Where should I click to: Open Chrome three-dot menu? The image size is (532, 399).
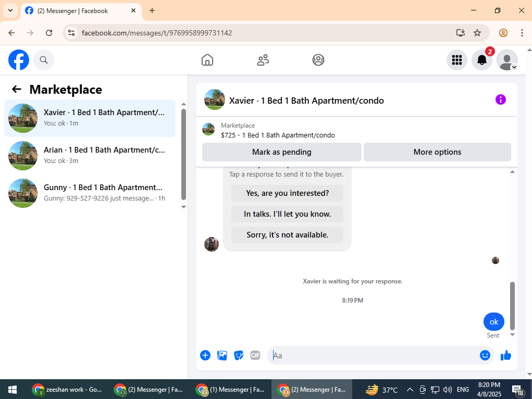522,33
